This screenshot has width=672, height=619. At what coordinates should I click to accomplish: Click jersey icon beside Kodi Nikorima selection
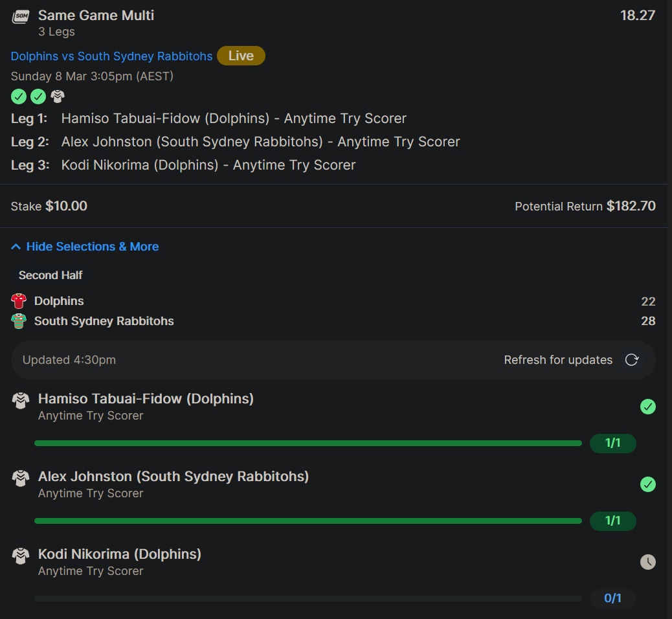tap(21, 556)
